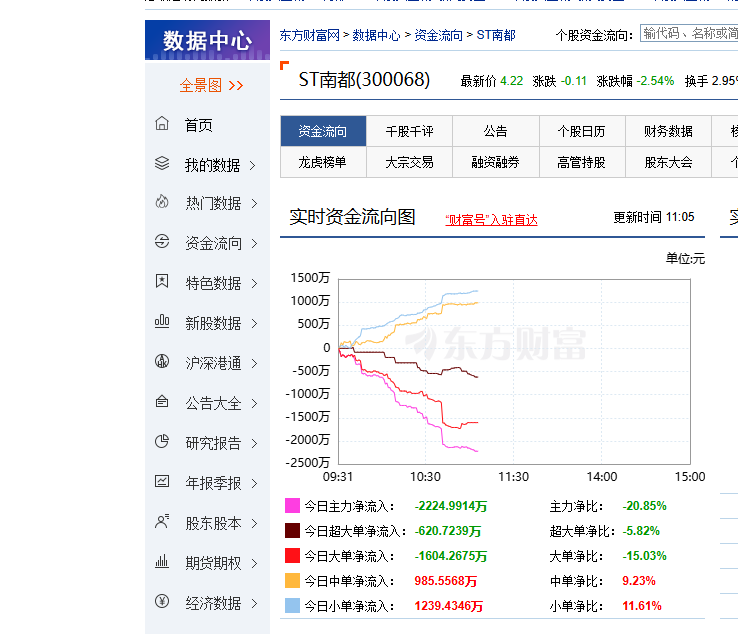Viewport: 738px width, 634px height.
Task: Click the circular icon beside 资金流向 in the sidebar
Action: click(x=162, y=241)
